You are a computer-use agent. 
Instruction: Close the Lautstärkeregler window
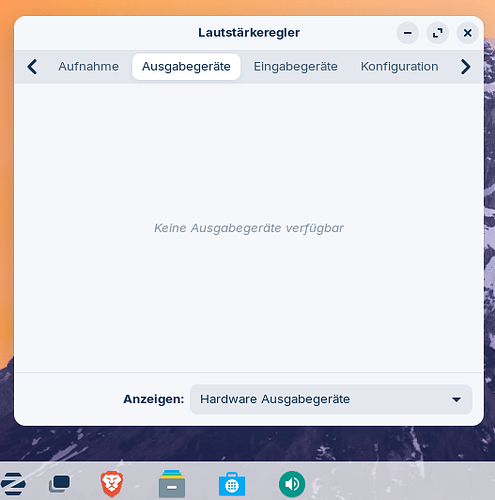468,33
